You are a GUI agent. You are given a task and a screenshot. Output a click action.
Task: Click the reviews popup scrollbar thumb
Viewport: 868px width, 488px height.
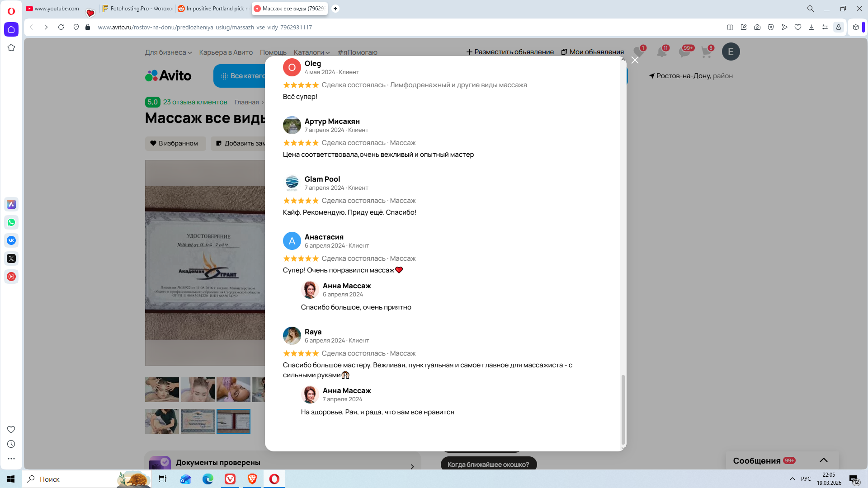[623, 409]
